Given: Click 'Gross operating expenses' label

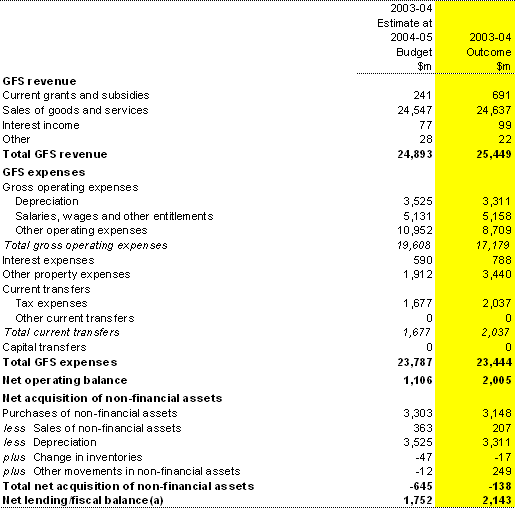Looking at the screenshot, I should pos(70,187).
